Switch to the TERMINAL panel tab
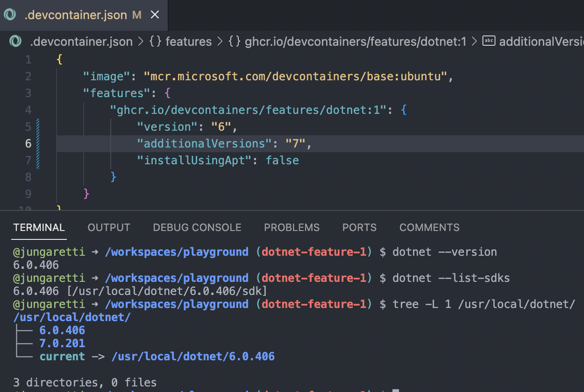 39,228
